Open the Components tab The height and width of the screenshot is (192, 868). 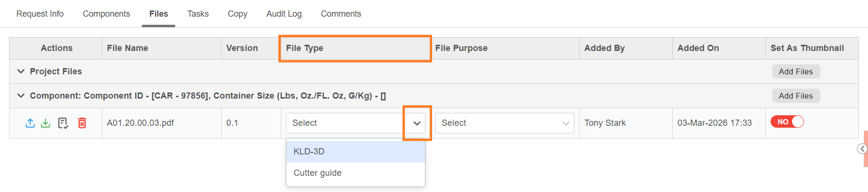click(106, 14)
